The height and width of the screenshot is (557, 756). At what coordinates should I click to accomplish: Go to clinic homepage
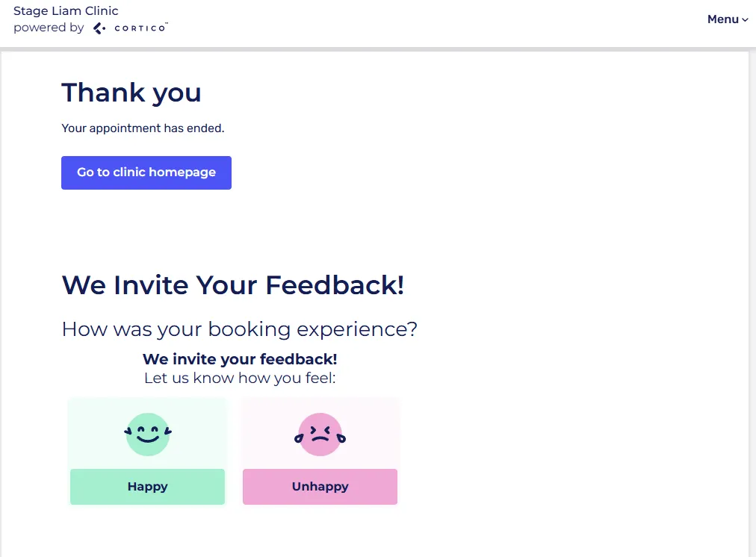(146, 172)
